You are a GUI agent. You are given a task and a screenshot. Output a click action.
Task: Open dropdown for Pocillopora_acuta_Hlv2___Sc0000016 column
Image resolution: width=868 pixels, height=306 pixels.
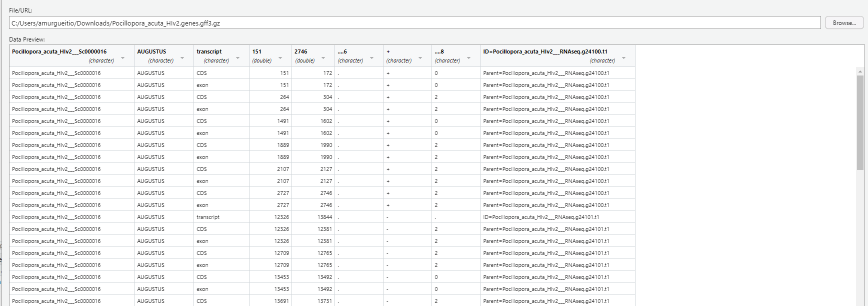point(122,58)
